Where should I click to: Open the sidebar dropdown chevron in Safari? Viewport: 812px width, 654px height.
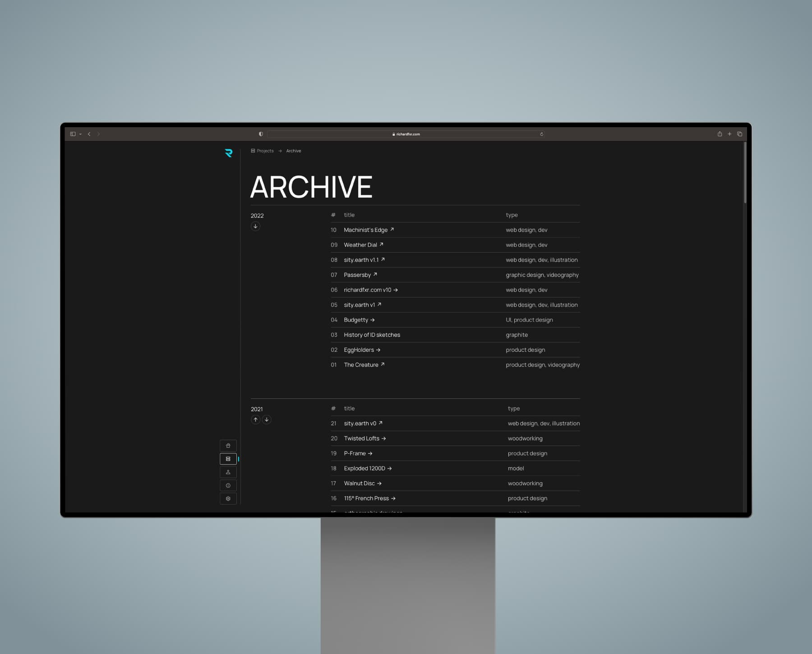click(80, 134)
